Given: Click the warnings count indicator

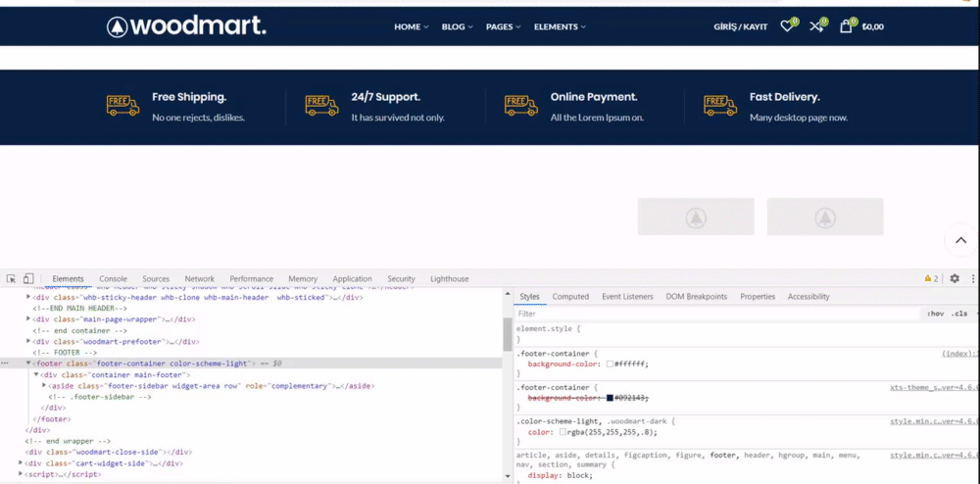Looking at the screenshot, I should (931, 278).
